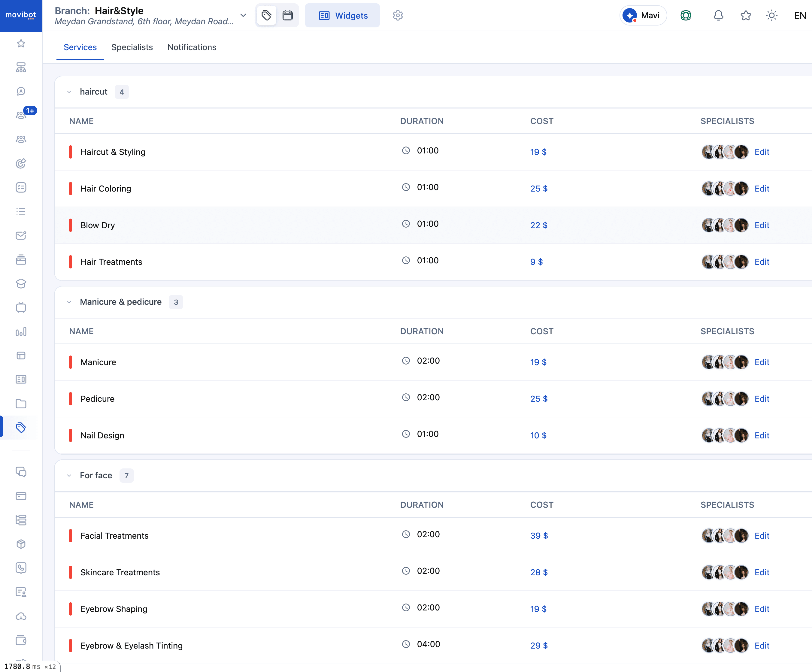Click the red color marker of Hair Coloring
Screen dimensions: 812x672
tap(70, 189)
